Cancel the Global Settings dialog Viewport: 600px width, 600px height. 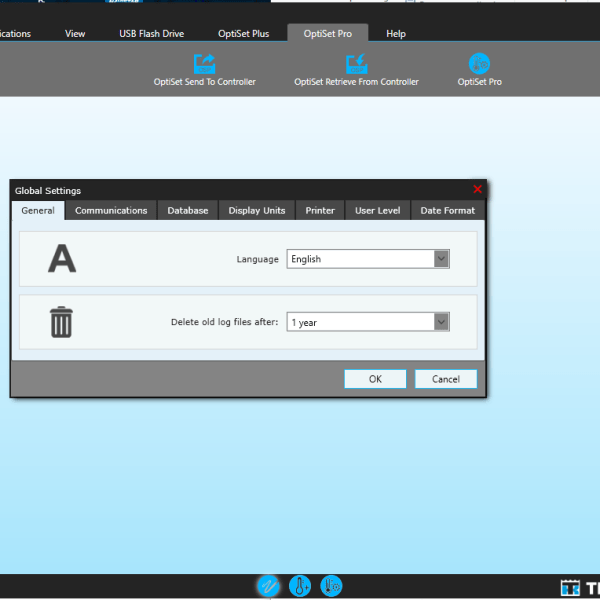(446, 379)
